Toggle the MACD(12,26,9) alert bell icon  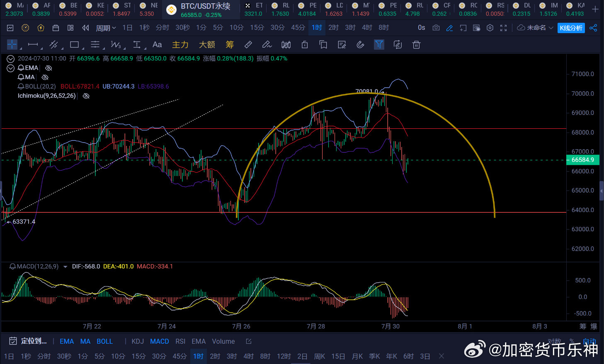pos(13,266)
